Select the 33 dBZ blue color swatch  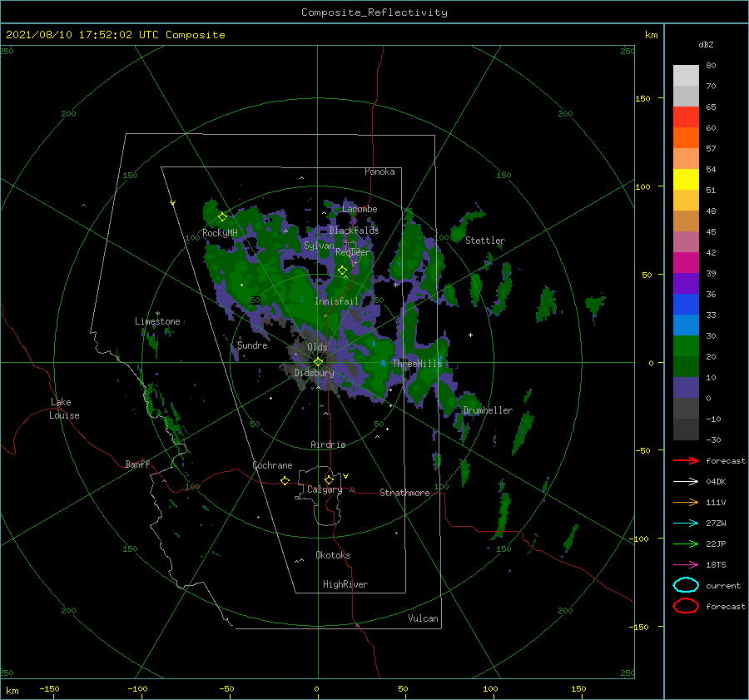point(686,304)
